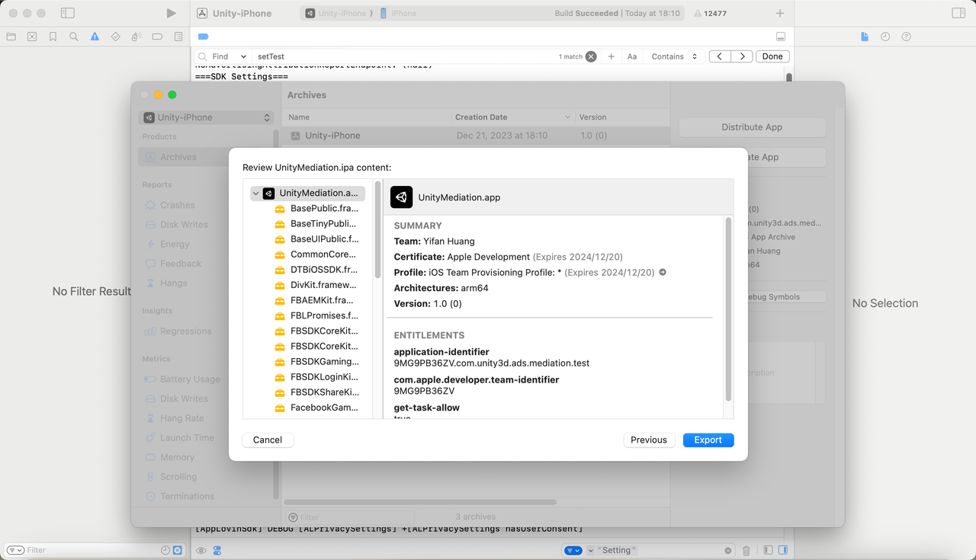Select Crashes in Organizer Reports
Viewport: 976px width, 560px height.
(177, 205)
